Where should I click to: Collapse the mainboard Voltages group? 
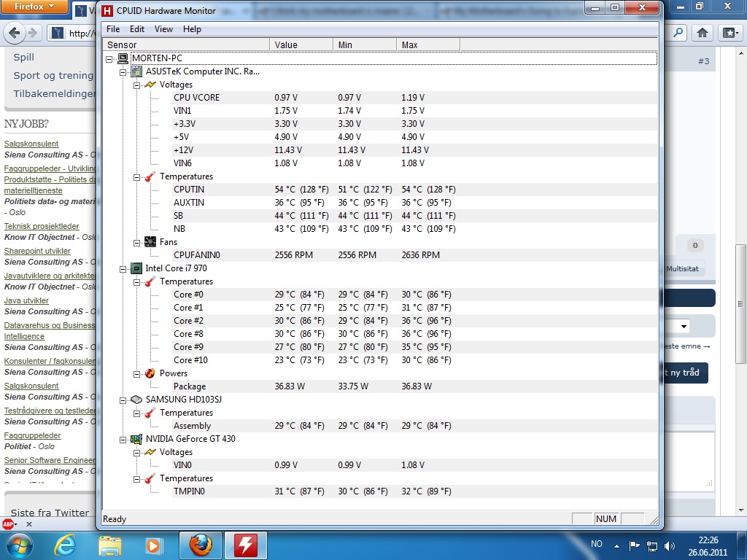click(x=136, y=85)
